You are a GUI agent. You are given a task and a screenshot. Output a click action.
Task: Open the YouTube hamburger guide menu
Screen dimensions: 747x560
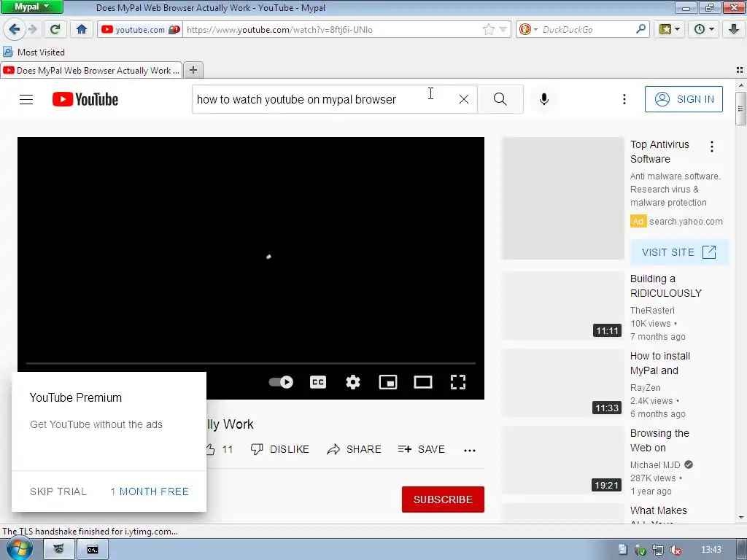tap(26, 99)
